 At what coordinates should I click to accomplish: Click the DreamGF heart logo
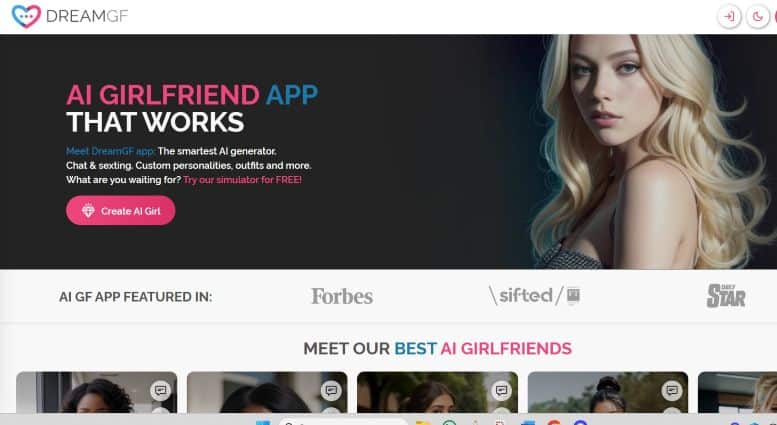coord(26,16)
